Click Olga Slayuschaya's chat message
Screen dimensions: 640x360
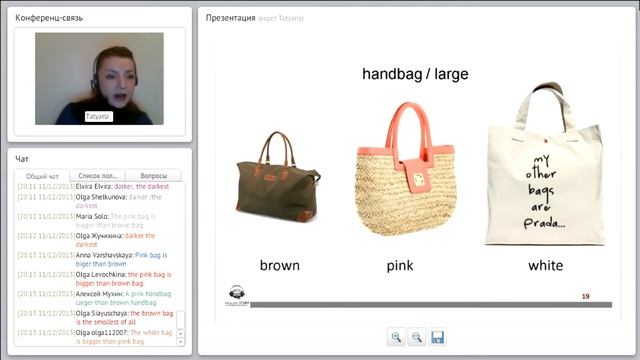tap(95, 318)
